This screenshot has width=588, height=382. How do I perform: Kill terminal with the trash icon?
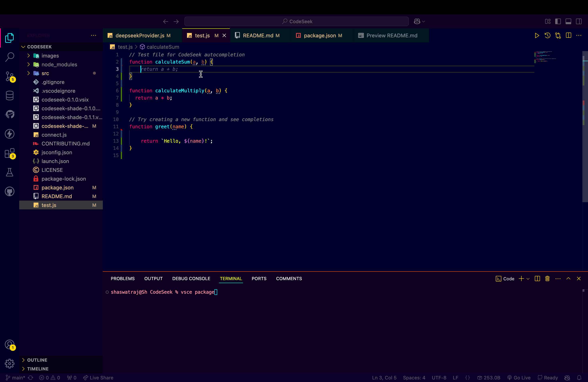pos(547,279)
